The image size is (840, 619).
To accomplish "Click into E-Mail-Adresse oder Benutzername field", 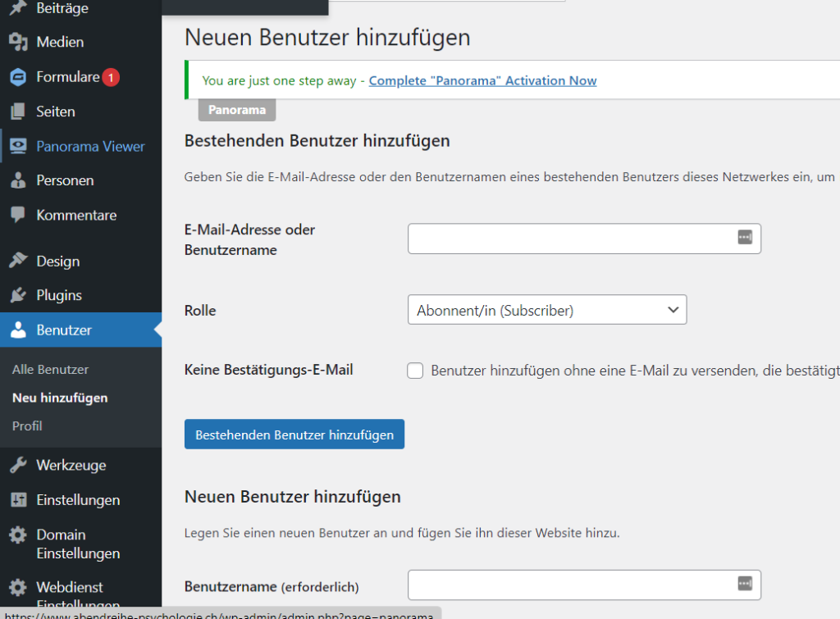I will (570, 239).
